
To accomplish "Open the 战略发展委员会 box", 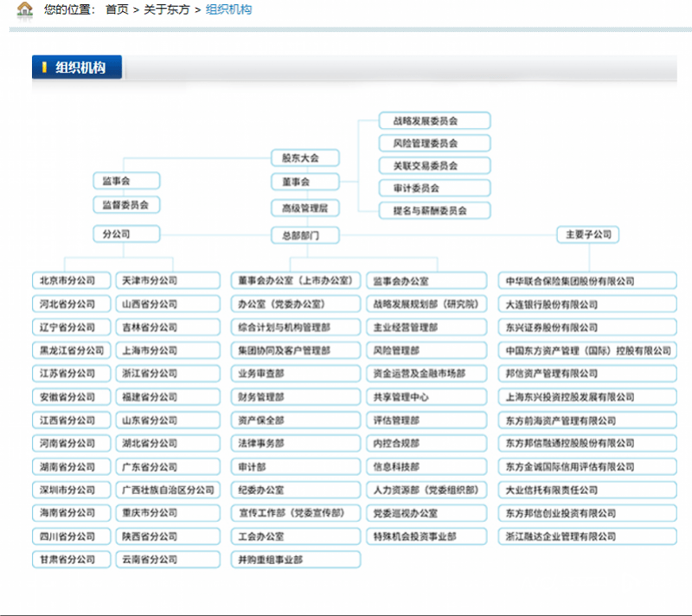I will [434, 121].
